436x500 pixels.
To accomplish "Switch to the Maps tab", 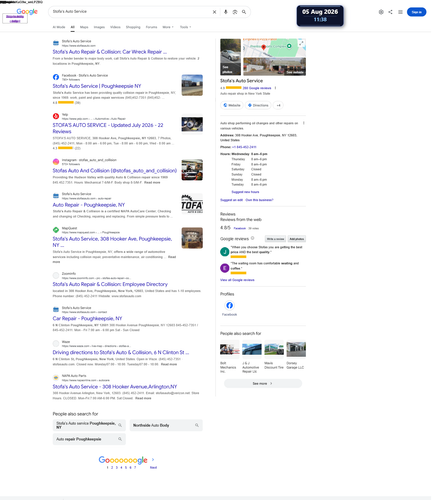I will tap(85, 27).
